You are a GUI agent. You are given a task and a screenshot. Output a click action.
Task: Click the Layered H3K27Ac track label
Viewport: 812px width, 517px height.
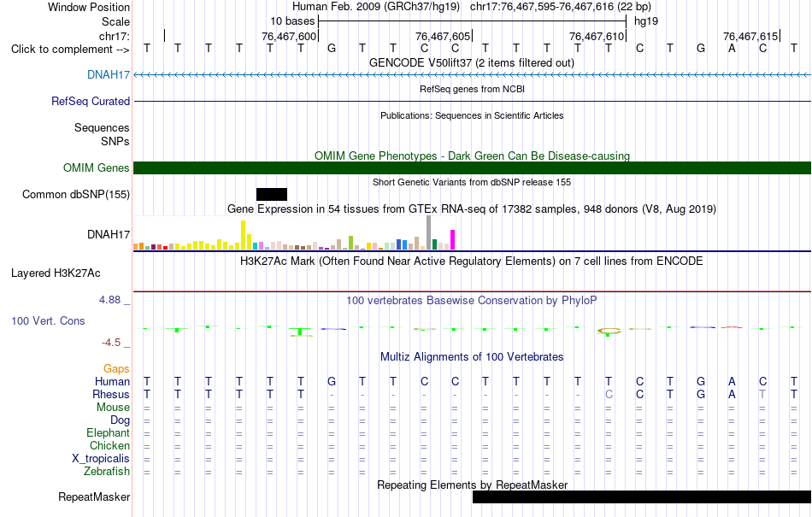pyautogui.click(x=56, y=273)
